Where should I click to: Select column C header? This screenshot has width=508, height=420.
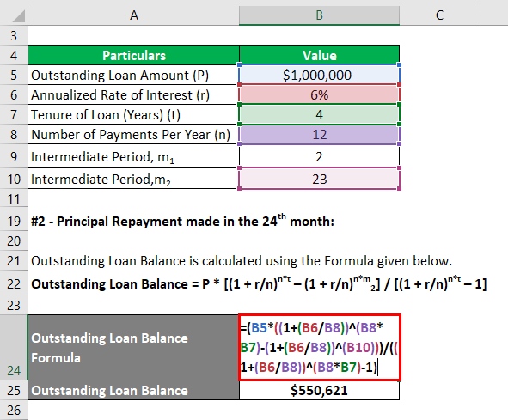(439, 15)
